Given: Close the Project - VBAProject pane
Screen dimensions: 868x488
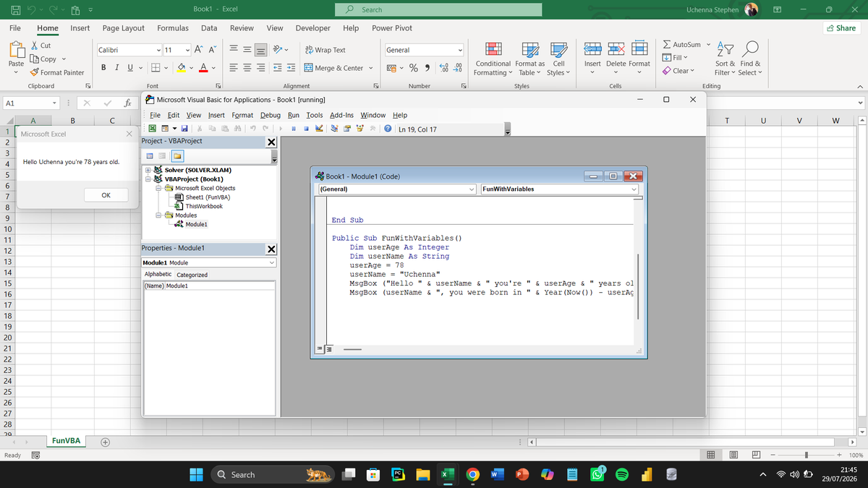Looking at the screenshot, I should pyautogui.click(x=271, y=141).
